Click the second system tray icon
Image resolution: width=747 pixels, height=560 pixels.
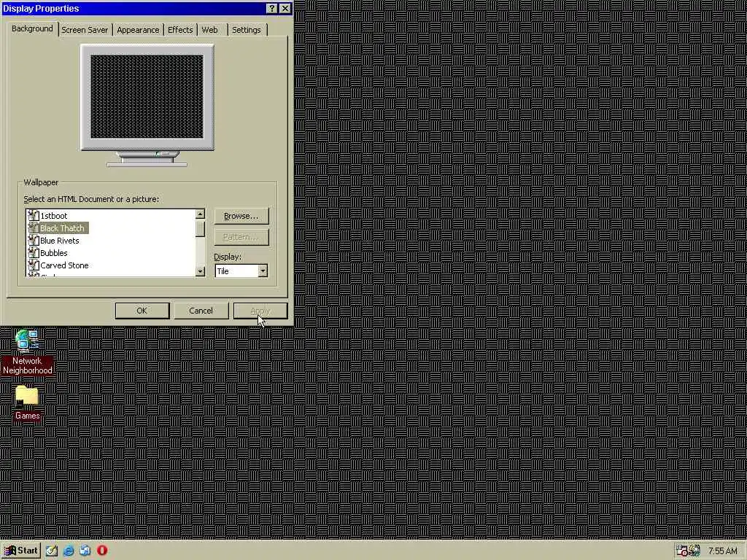(694, 551)
